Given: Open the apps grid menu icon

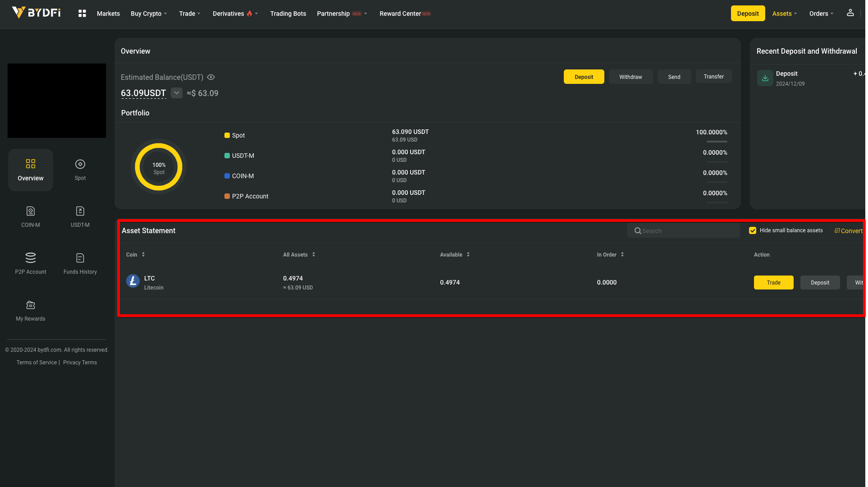Looking at the screenshot, I should [82, 14].
